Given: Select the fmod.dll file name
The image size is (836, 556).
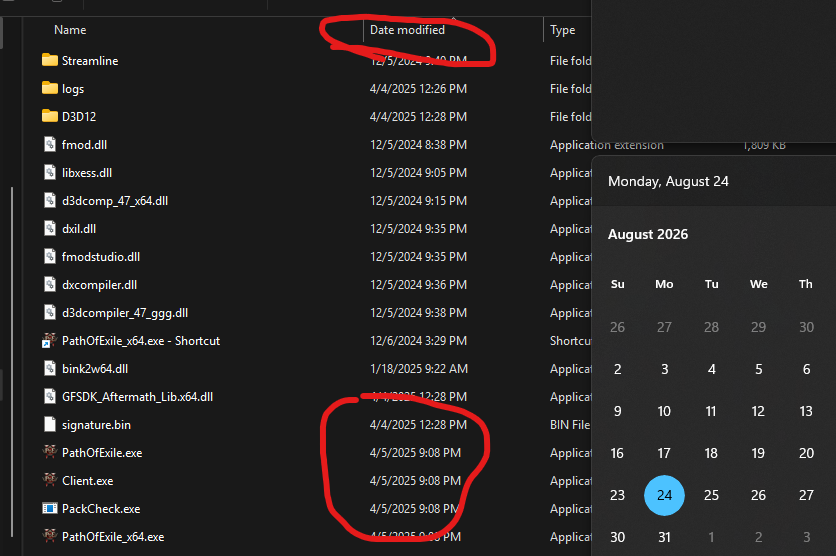Looking at the screenshot, I should click(x=84, y=145).
